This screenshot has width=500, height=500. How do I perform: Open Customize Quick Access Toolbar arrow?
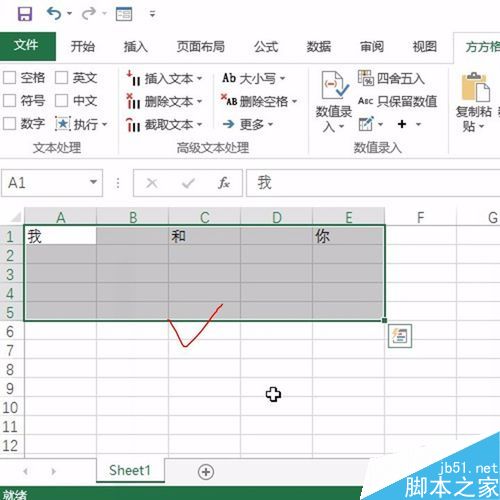(152, 14)
